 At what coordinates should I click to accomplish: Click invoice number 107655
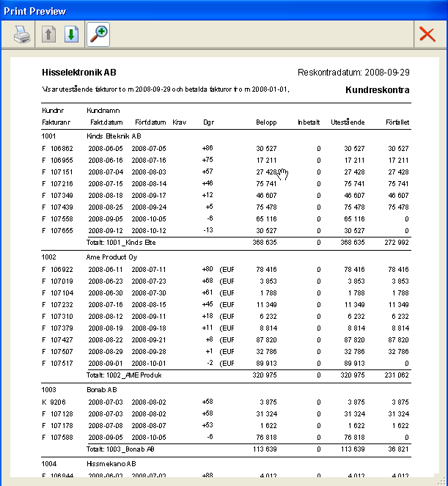coord(62,231)
